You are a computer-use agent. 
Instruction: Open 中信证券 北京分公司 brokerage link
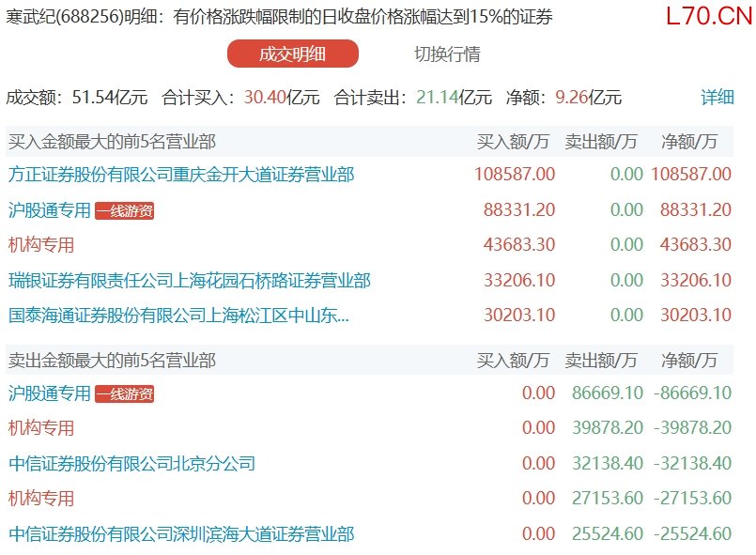[x=131, y=463]
